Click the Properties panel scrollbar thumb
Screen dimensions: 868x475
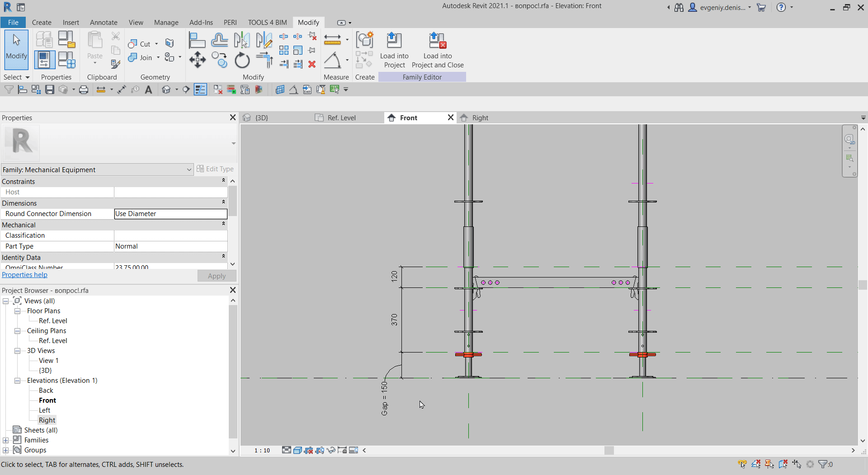(x=232, y=201)
